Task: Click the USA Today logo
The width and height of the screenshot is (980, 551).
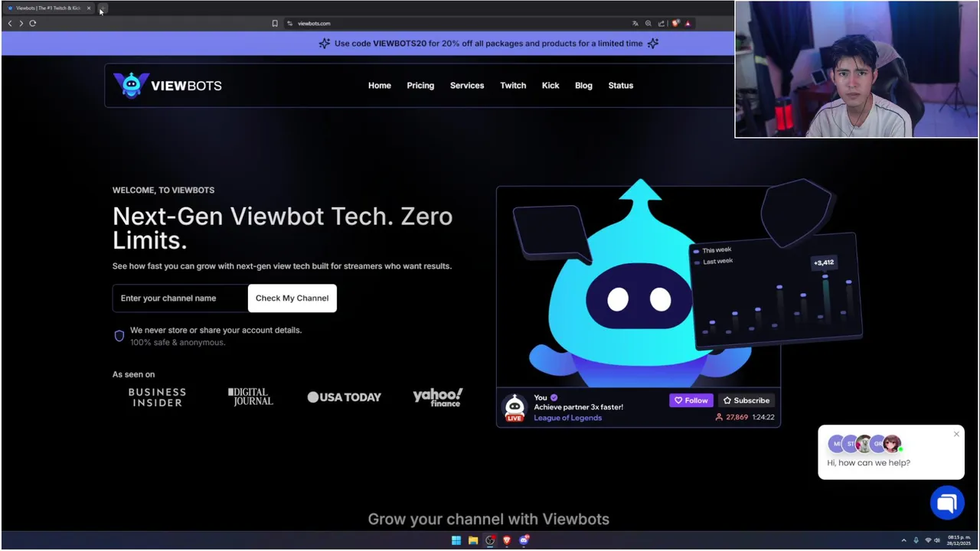Action: [x=344, y=397]
